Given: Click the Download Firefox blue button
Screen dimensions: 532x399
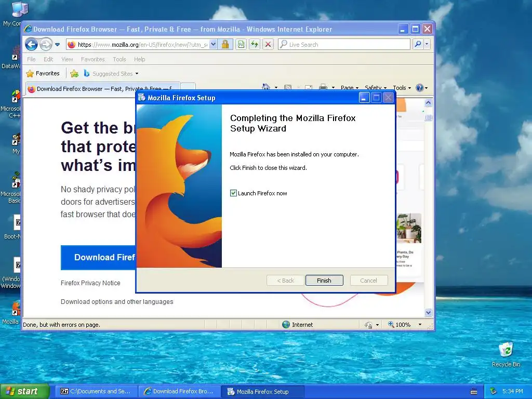Looking at the screenshot, I should (x=98, y=258).
